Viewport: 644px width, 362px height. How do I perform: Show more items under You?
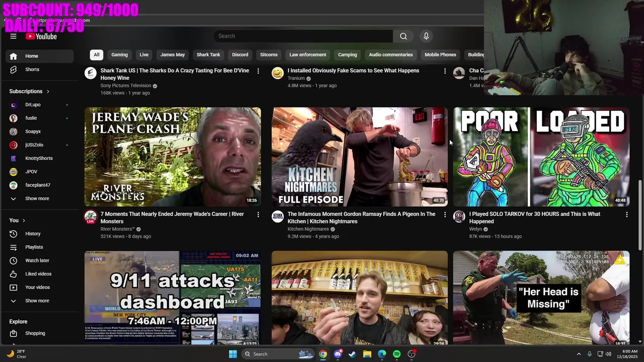40,301
